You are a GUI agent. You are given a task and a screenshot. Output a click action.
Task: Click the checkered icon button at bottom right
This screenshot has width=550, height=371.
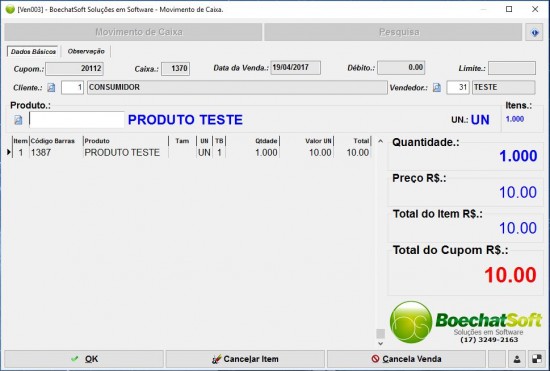(x=537, y=359)
